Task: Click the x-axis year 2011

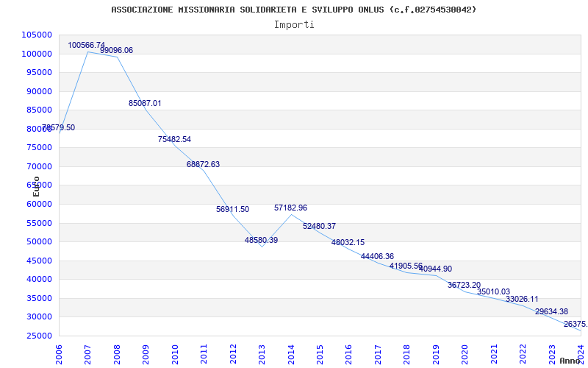Action: (204, 354)
